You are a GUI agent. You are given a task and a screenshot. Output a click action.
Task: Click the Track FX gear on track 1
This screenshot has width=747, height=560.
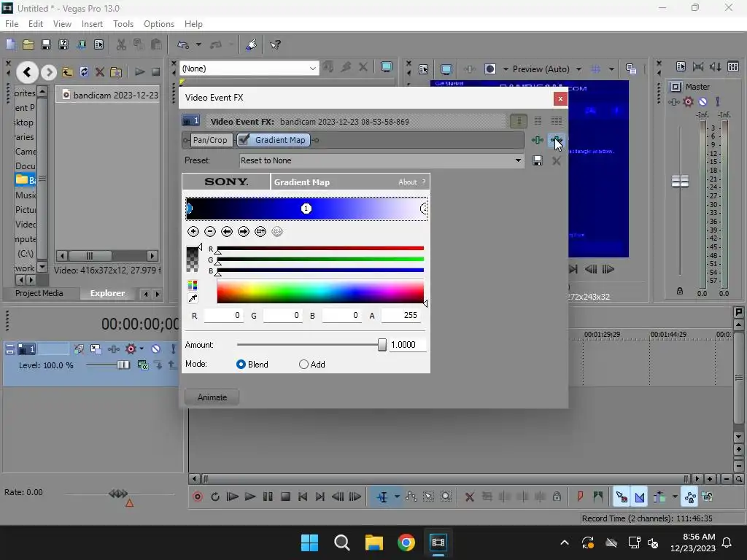tap(131, 349)
